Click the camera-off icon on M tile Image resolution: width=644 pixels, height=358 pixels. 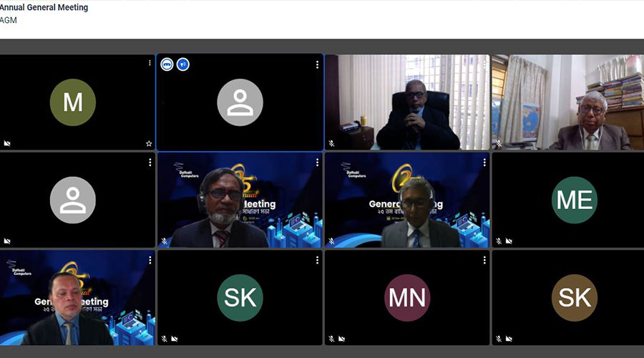[7, 143]
